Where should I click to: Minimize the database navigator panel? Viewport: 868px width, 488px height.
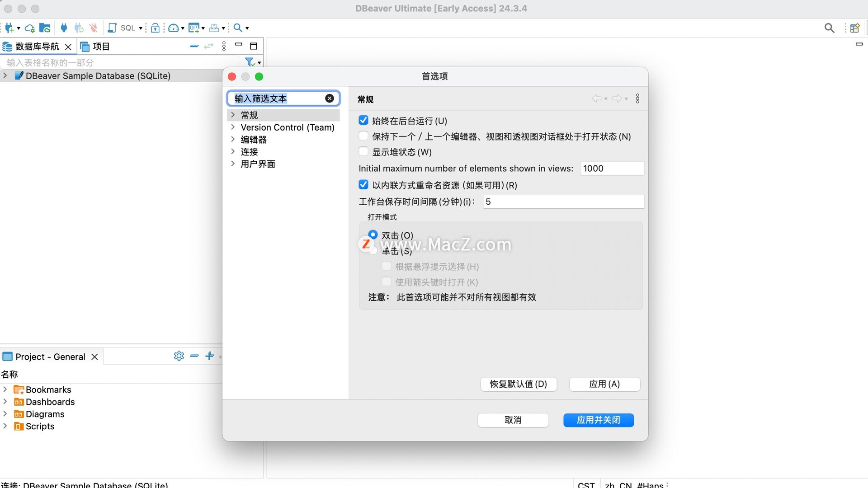click(x=239, y=45)
